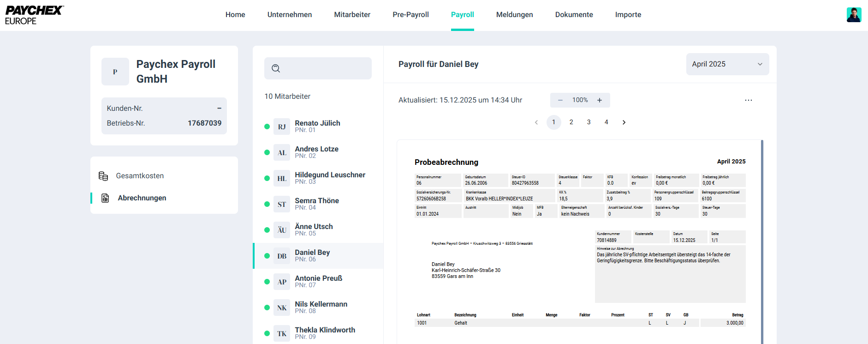Open the April 2025 month dropdown
868x344 pixels.
pos(727,64)
